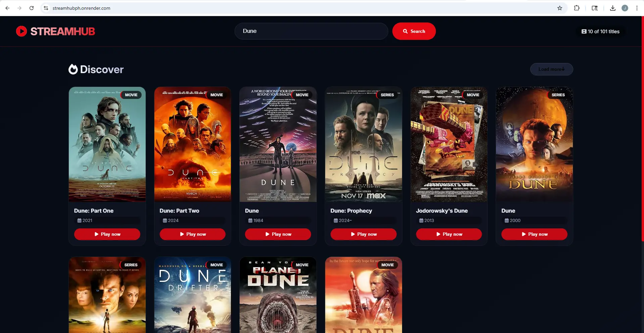This screenshot has width=644, height=333.
Task: Open the browser media/tab search icon
Action: [595, 8]
